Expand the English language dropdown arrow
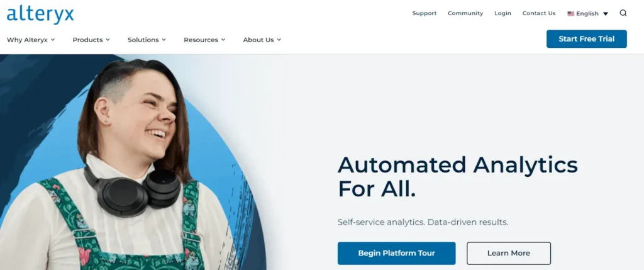The height and width of the screenshot is (270, 644). coord(606,14)
